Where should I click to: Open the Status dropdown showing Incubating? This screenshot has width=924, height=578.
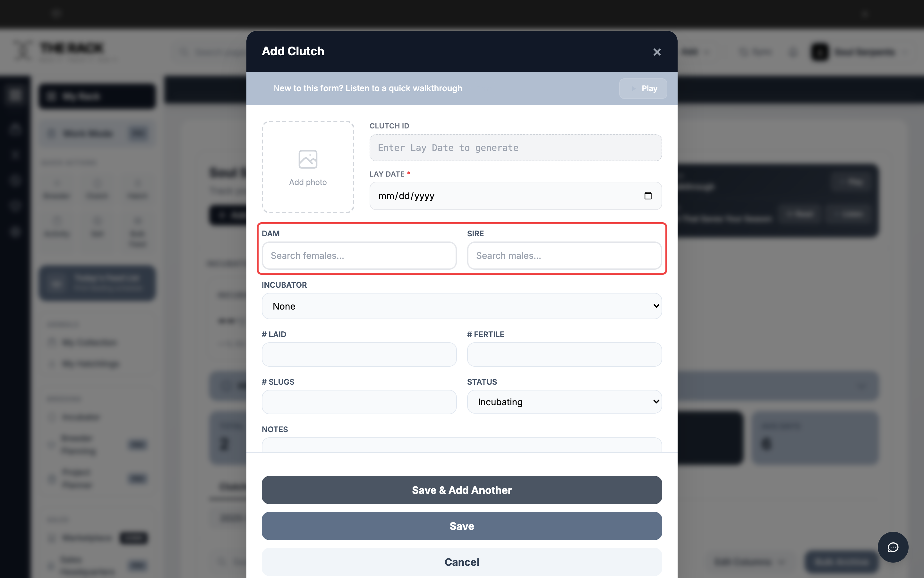(x=564, y=402)
